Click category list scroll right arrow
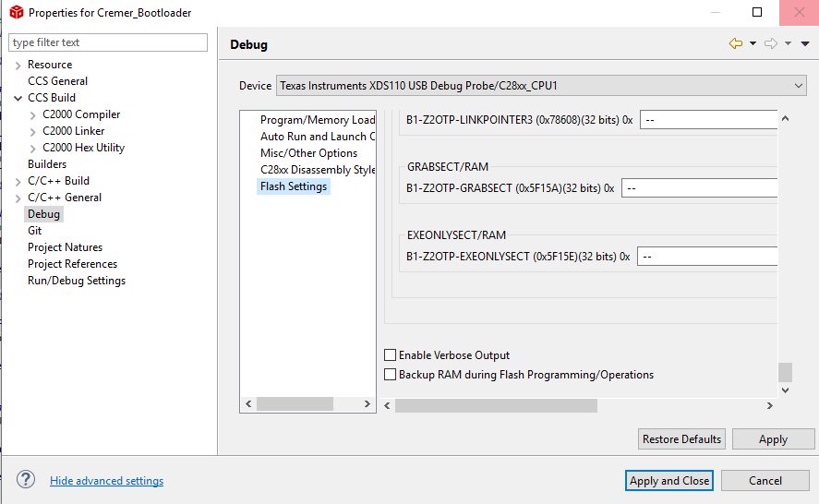 pos(367,403)
